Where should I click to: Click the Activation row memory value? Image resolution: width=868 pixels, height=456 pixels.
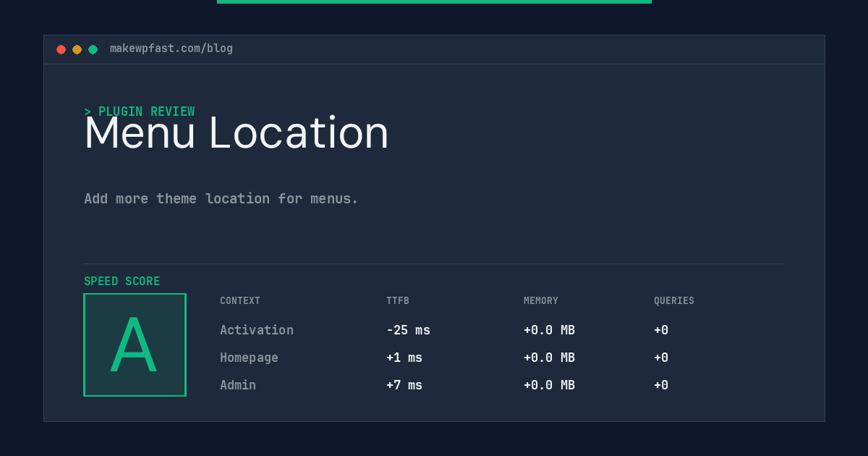(549, 330)
